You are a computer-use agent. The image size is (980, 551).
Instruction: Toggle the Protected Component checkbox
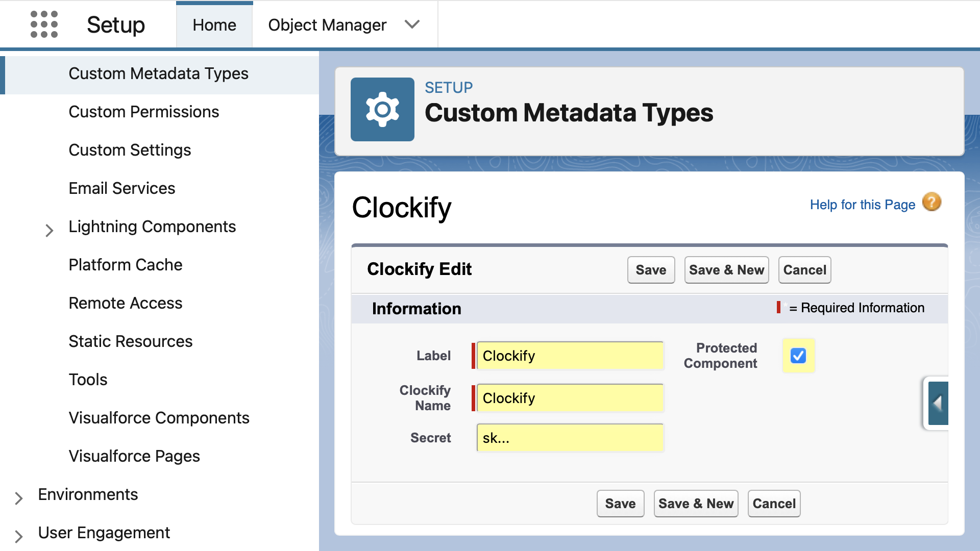pos(798,356)
